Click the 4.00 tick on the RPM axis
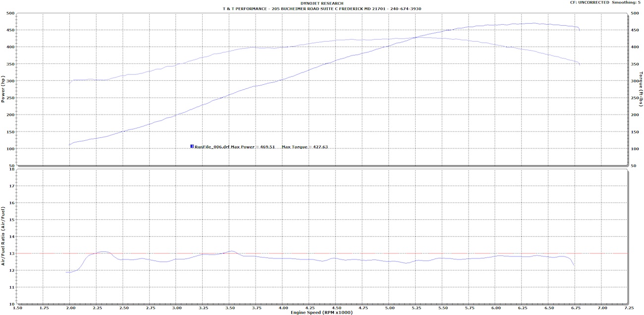Screen dimensions: 644x315 (282, 308)
